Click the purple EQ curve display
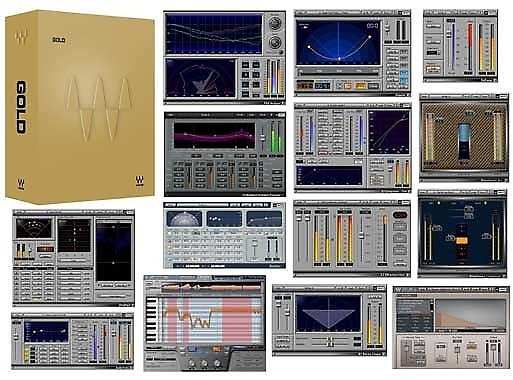The width and height of the screenshot is (513, 380). tap(214, 135)
